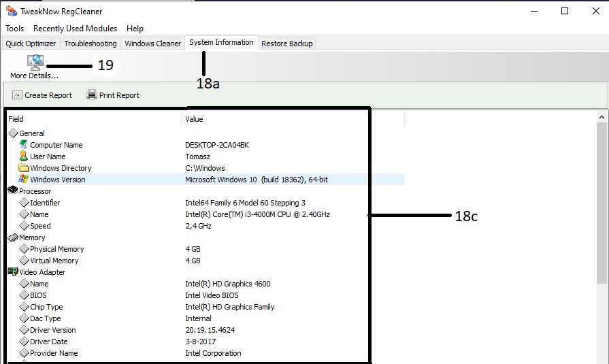Click the Print Report printer icon
Viewport: 609px width, 364px height.
[92, 95]
